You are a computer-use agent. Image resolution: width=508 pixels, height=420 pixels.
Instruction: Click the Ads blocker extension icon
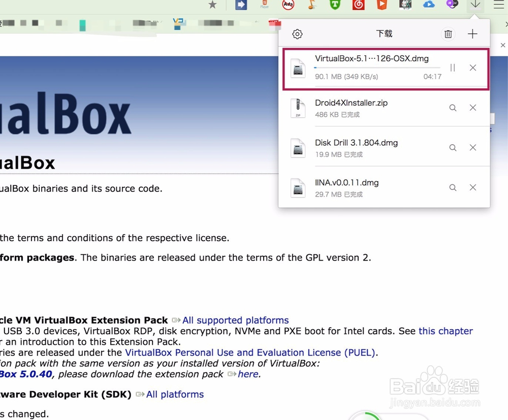coord(288,5)
